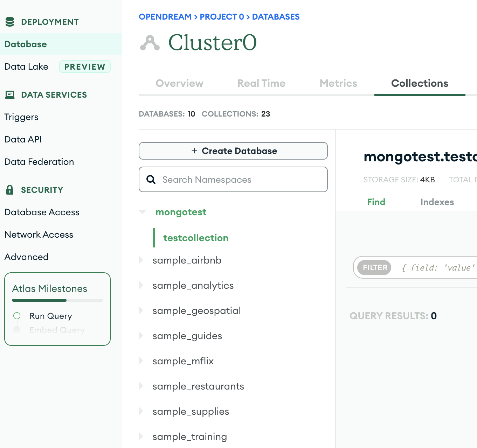Click the Search Namespaces input field

point(233,180)
